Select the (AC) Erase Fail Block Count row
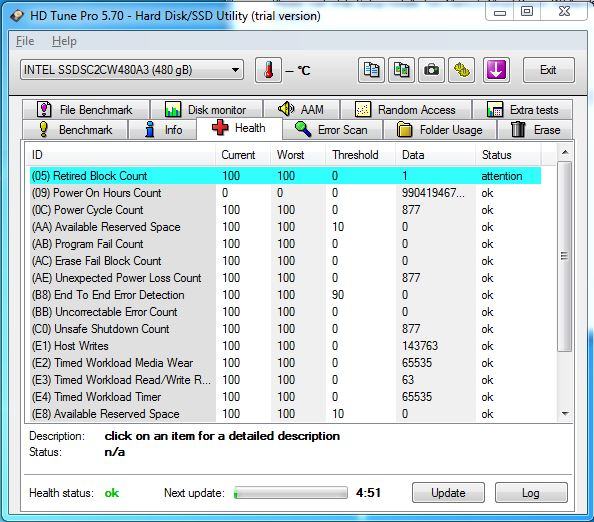 (285, 261)
